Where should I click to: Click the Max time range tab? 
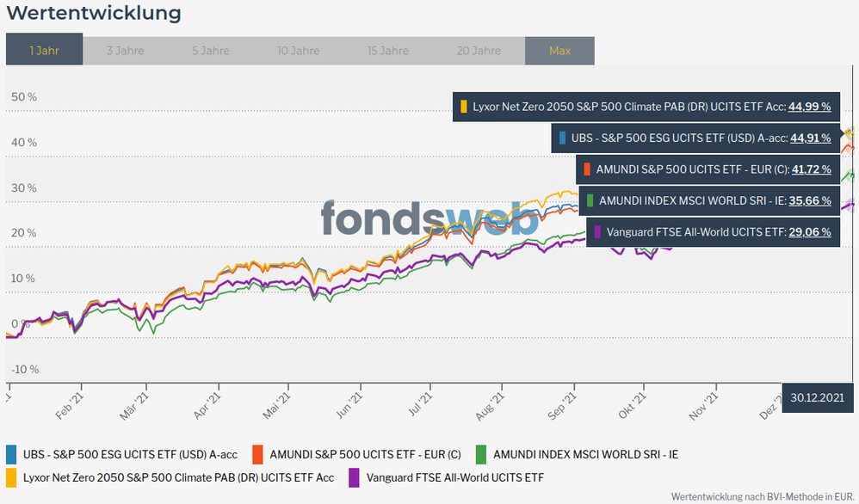(x=559, y=50)
